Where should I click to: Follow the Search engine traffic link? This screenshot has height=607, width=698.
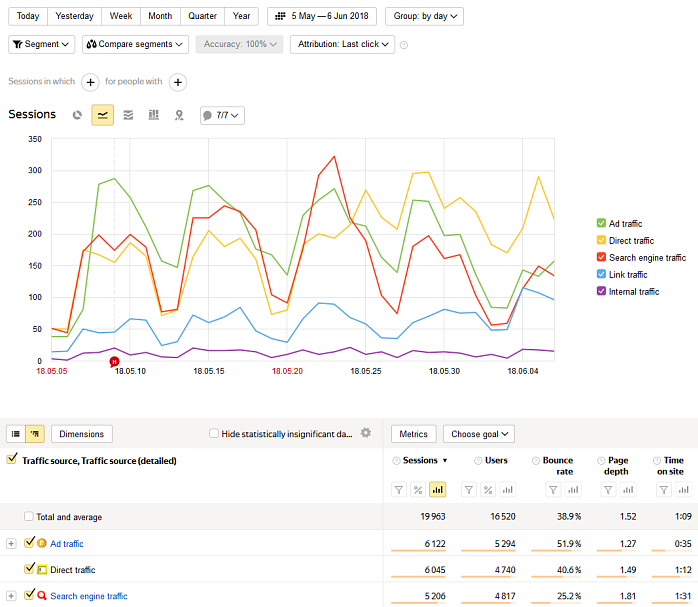point(89,596)
